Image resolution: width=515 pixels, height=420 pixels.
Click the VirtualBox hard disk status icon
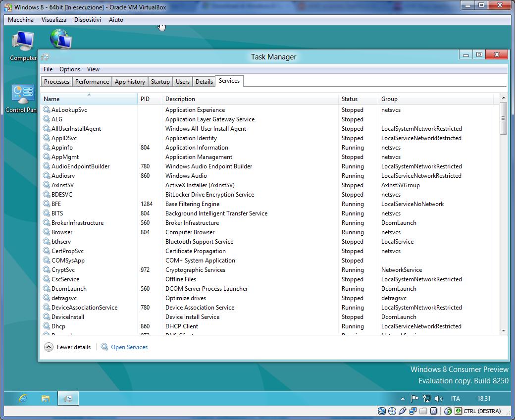coord(382,411)
